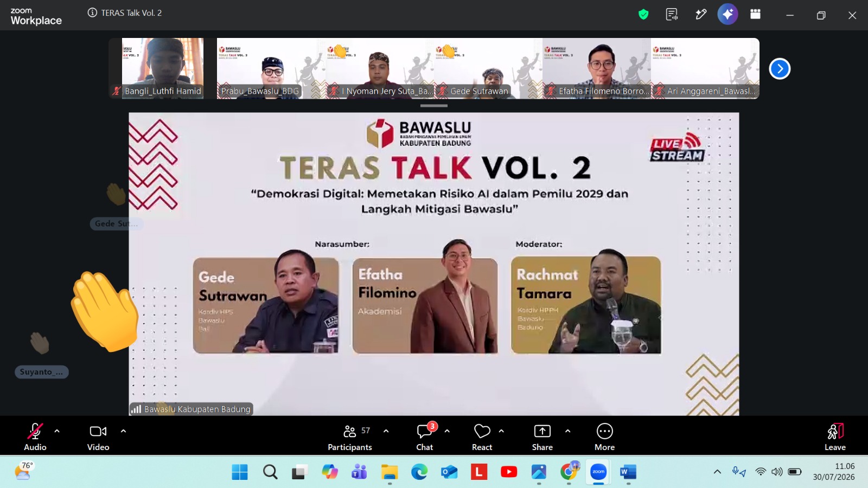Start video with the Video button
This screenshot has height=488, width=868.
(x=98, y=436)
